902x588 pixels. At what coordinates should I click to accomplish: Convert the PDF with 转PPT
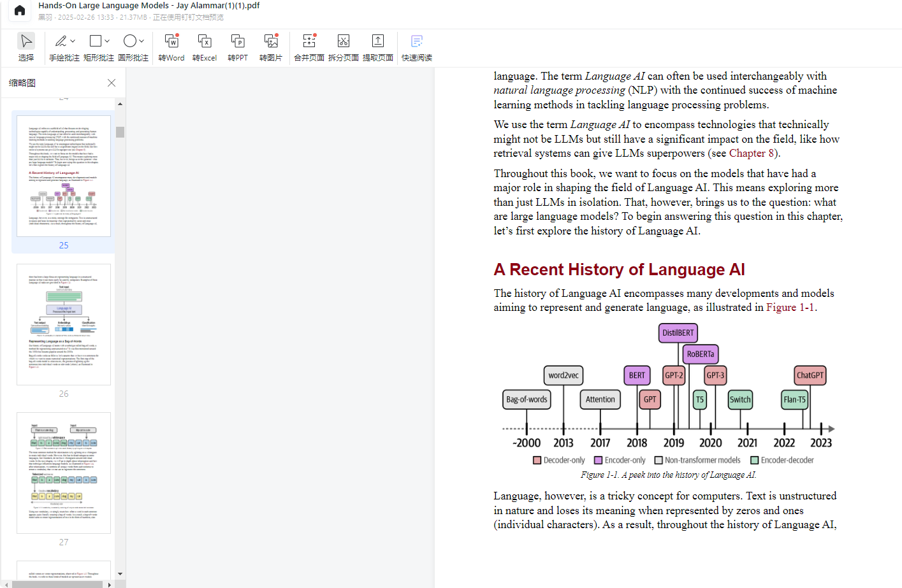pos(238,47)
